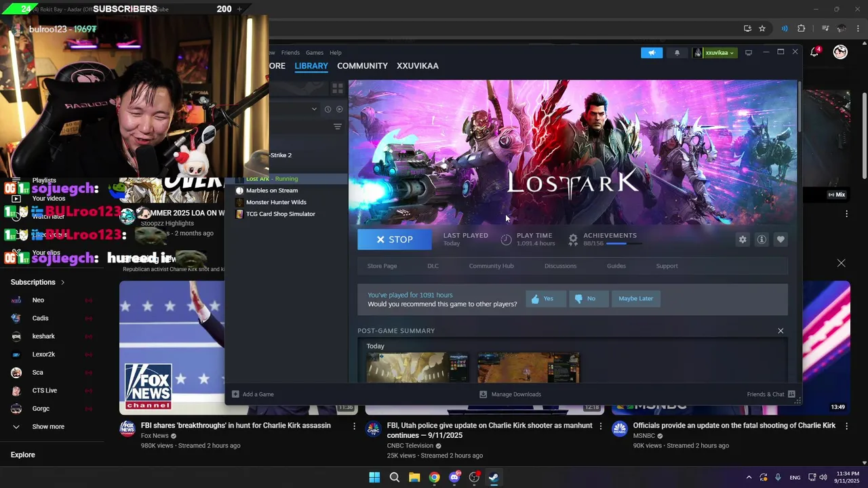
Task: Open Lost Ark DLC link
Action: 433,266
